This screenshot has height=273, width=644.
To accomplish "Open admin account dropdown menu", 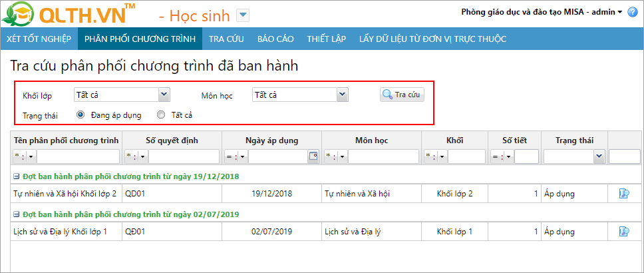I will coord(619,13).
